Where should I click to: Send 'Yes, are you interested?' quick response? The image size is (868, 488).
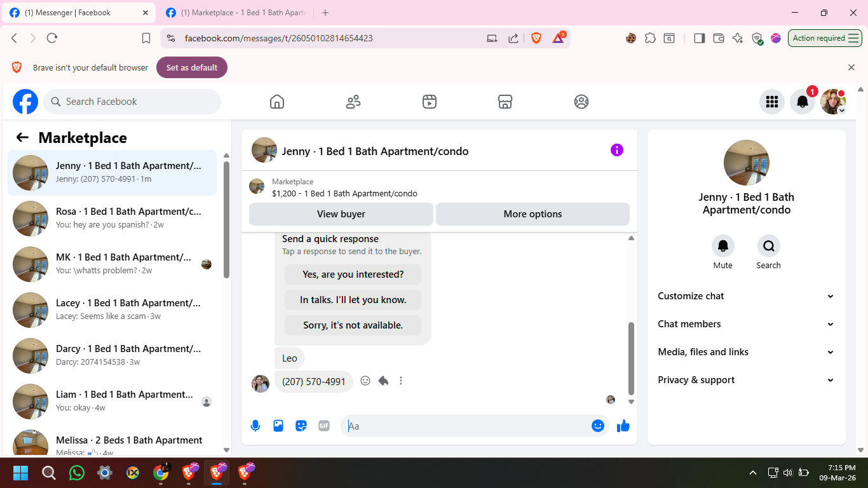[353, 274]
